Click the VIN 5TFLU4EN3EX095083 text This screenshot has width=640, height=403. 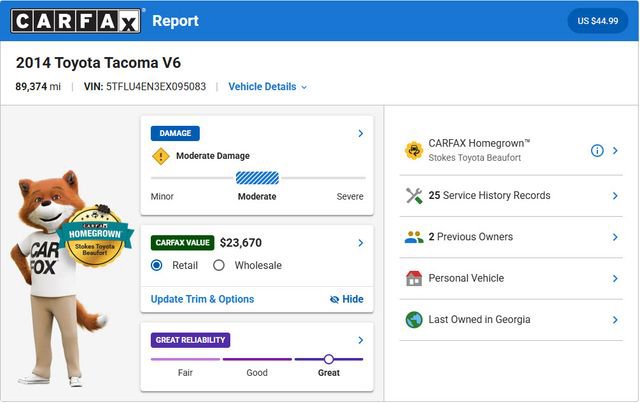pos(145,87)
